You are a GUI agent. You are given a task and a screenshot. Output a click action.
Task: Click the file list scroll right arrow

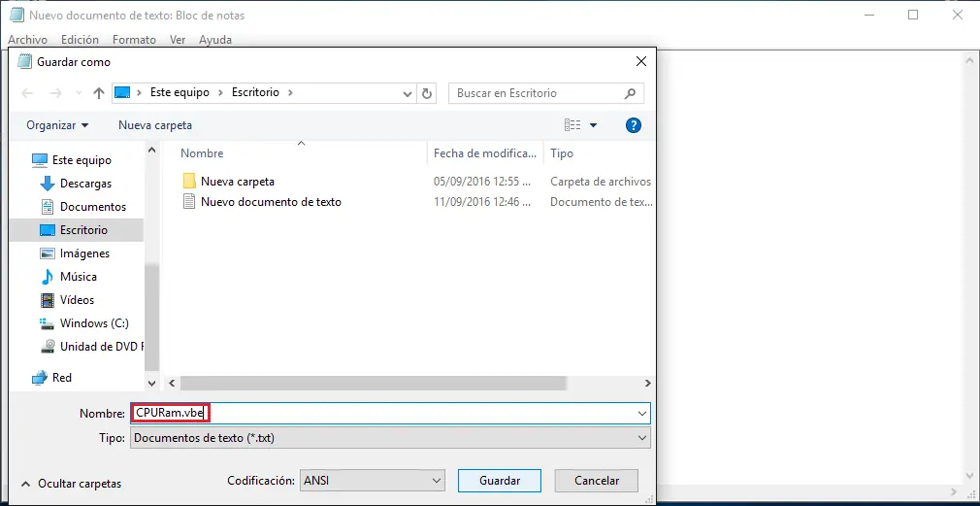coord(647,383)
